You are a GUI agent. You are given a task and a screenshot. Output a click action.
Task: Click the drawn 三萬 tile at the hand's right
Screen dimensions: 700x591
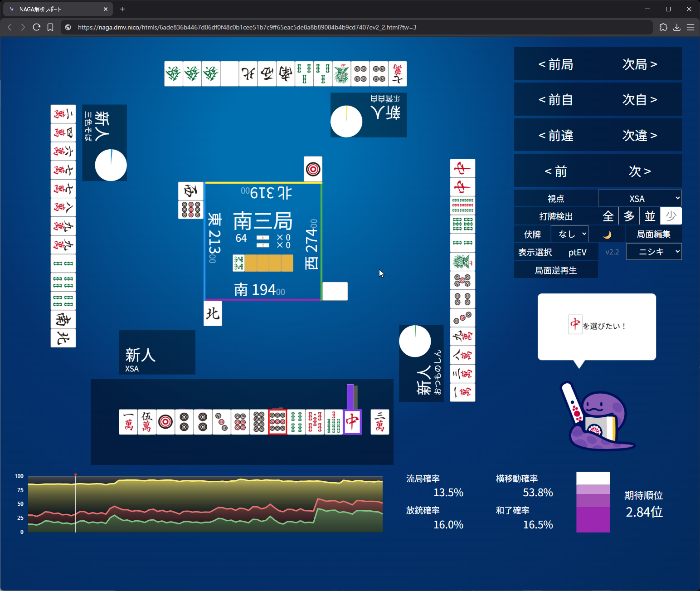coord(380,422)
